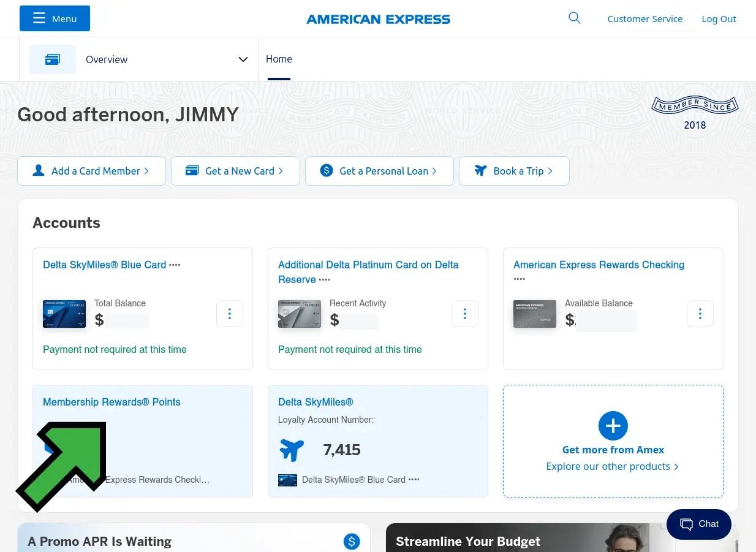Click Book a Trip button

coord(514,171)
